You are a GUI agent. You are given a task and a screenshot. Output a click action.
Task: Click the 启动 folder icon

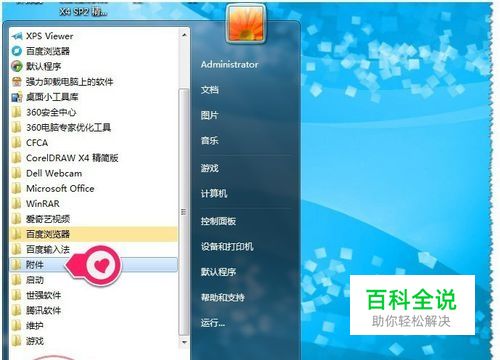click(17, 280)
